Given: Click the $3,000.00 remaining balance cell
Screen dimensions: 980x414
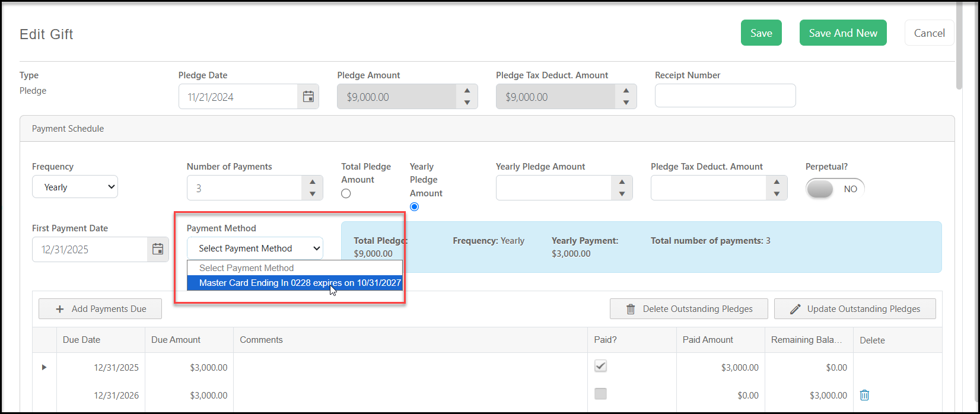Looking at the screenshot, I should pos(809,395).
